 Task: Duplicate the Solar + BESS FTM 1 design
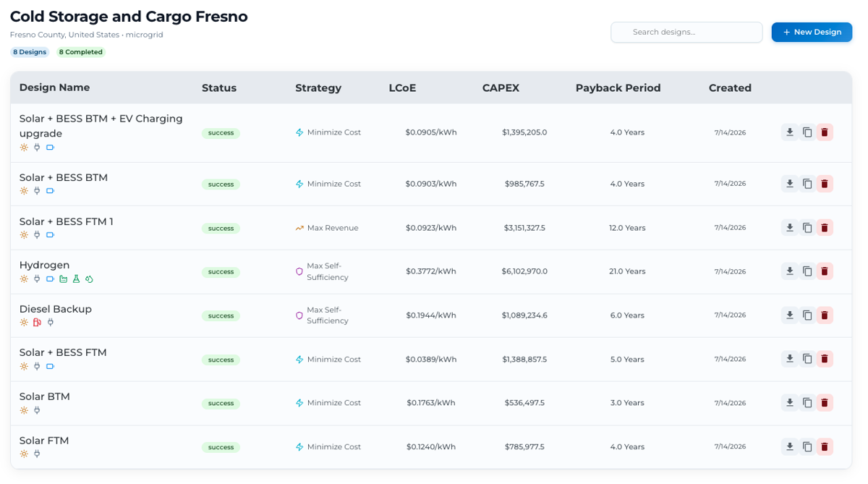[x=807, y=228]
